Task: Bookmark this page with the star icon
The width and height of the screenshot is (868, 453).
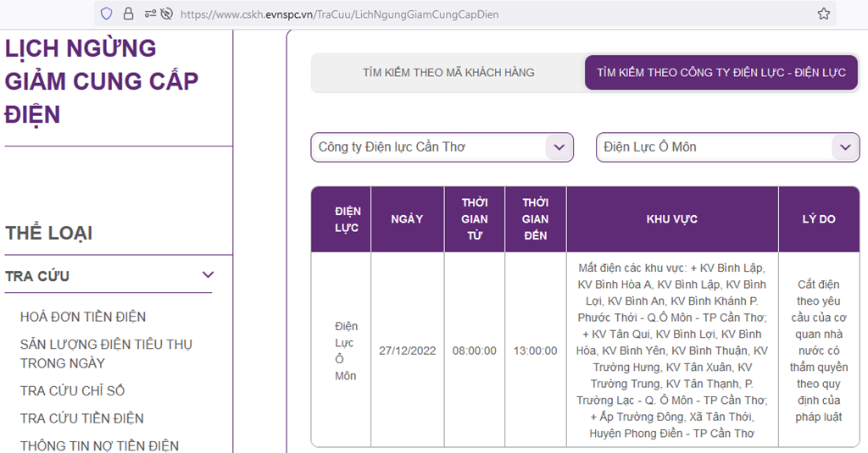Action: (x=823, y=14)
